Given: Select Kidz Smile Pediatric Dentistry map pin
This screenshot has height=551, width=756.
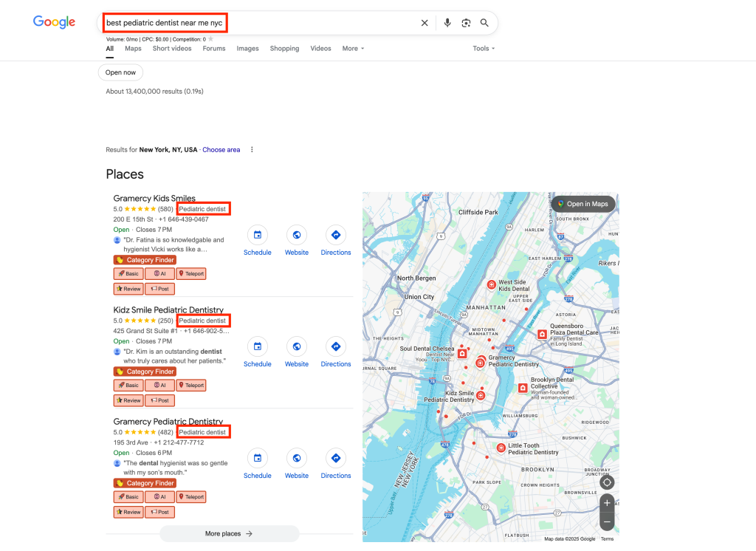Looking at the screenshot, I should pos(480,396).
